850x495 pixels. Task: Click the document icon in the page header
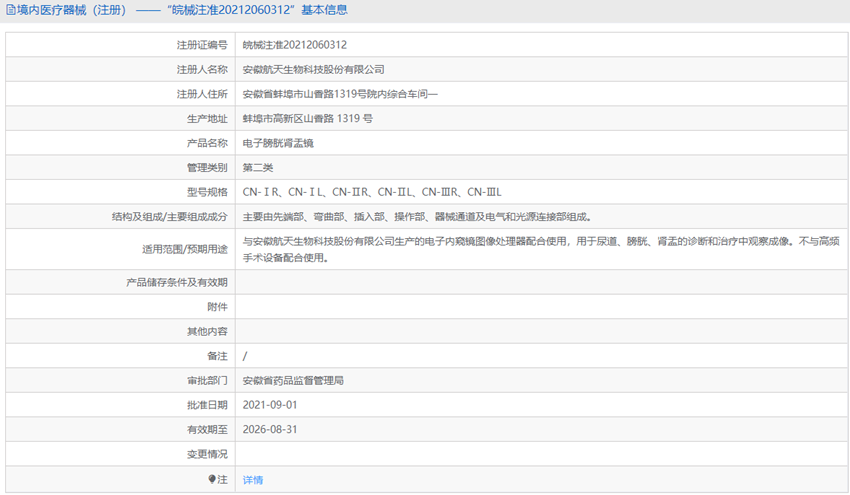tap(10, 10)
